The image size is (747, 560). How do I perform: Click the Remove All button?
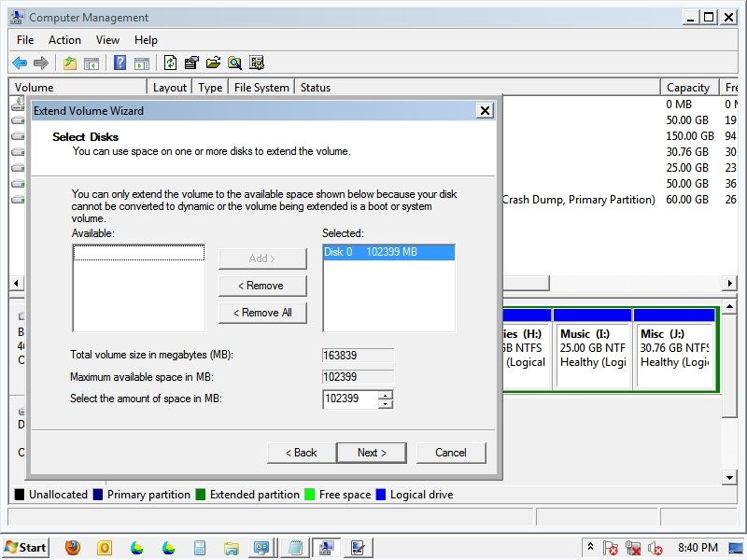(262, 313)
